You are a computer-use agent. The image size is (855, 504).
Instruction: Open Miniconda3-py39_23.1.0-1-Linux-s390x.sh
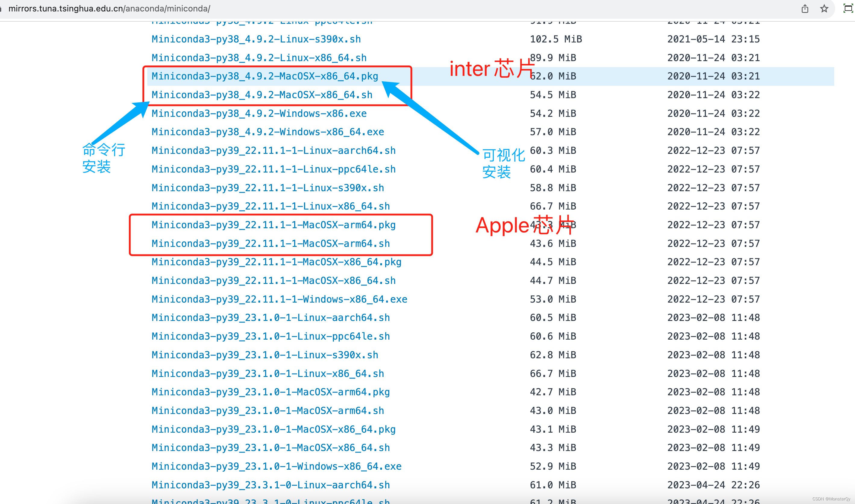click(265, 355)
